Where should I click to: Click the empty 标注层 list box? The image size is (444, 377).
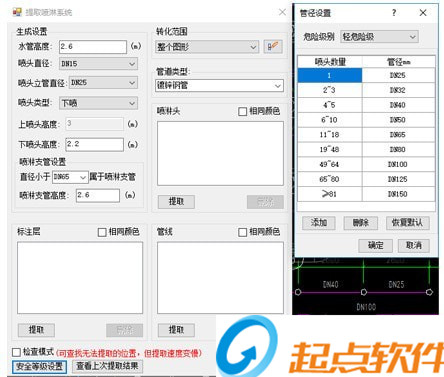coord(80,278)
